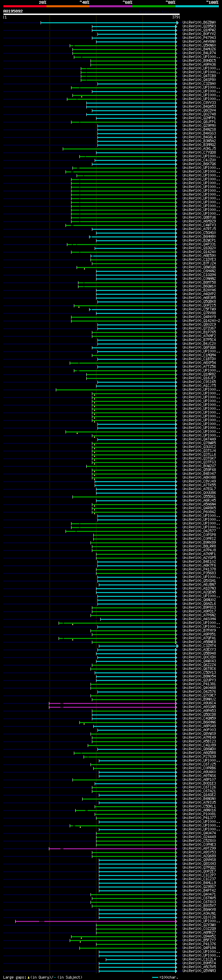Screen dimensions: 222x980
Task: Click on UniRef100_B4KGG3
Action: (199, 133)
